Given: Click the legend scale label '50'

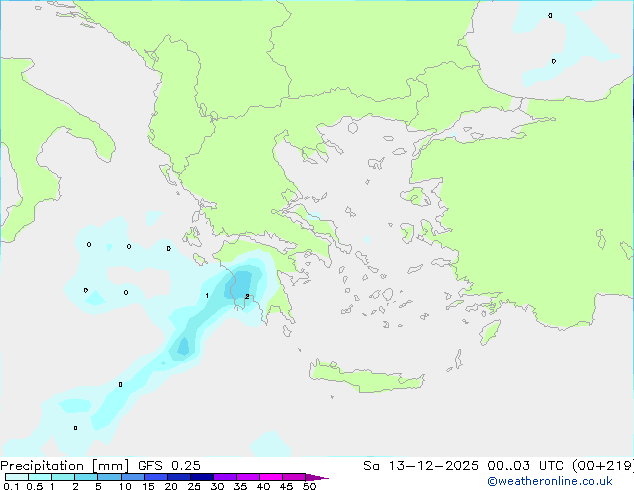Looking at the screenshot, I should (x=309, y=486).
